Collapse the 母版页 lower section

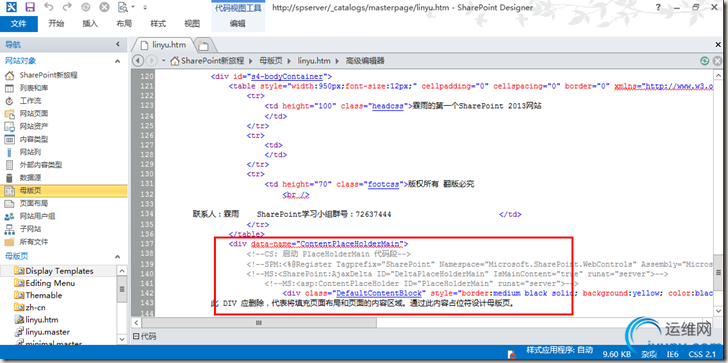[x=118, y=256]
